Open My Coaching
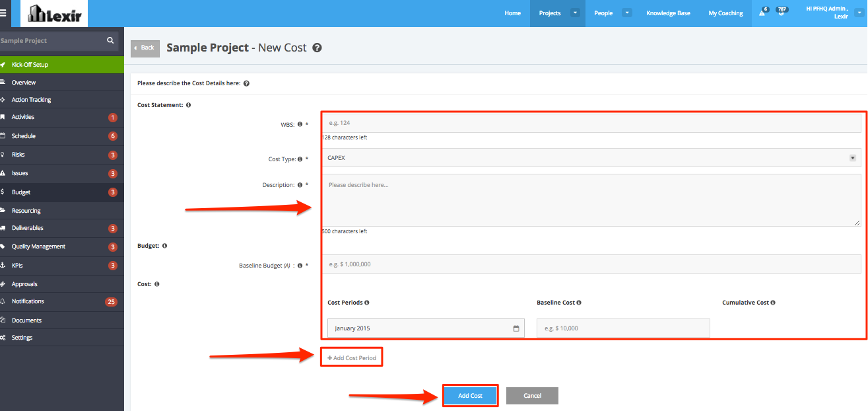This screenshot has width=868, height=411. [725, 13]
